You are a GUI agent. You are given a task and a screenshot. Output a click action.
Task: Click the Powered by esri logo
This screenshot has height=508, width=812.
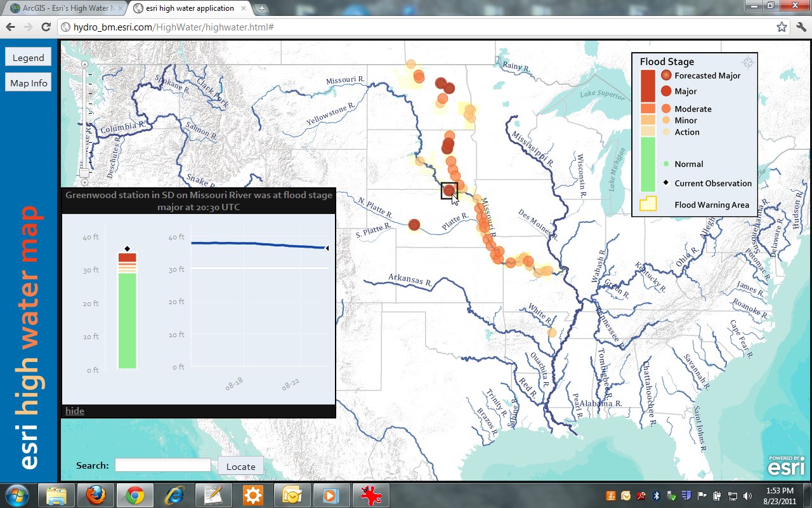(x=787, y=465)
